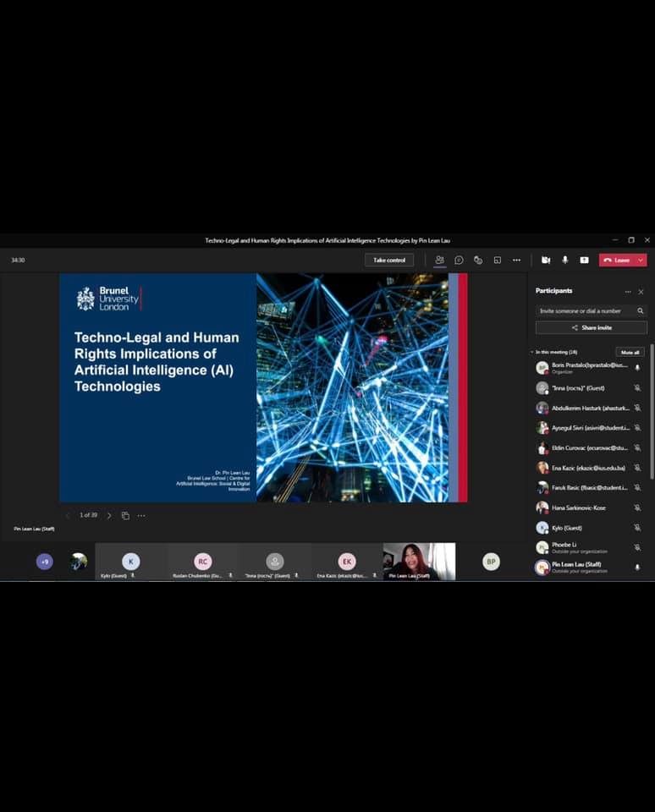Expand the +9 more participants overflow

pos(44,562)
